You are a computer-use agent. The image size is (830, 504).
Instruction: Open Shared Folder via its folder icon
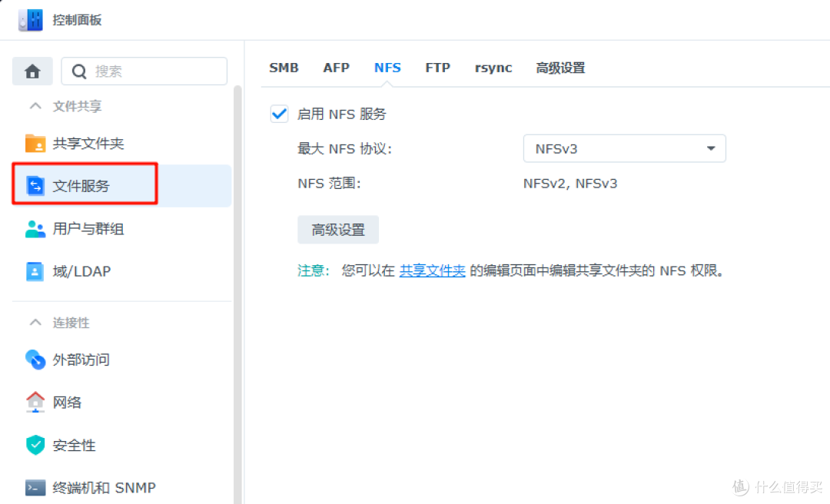tap(35, 143)
